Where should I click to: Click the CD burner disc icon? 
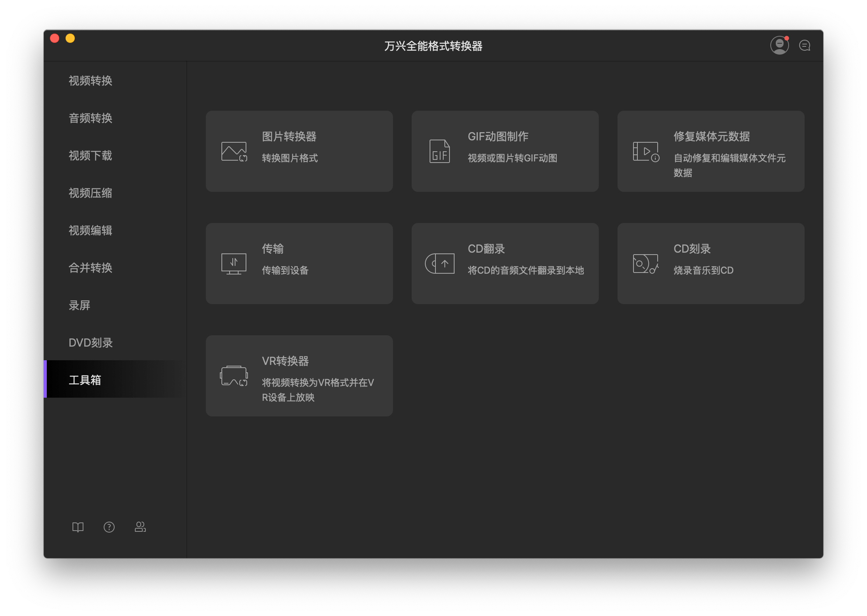click(x=646, y=264)
